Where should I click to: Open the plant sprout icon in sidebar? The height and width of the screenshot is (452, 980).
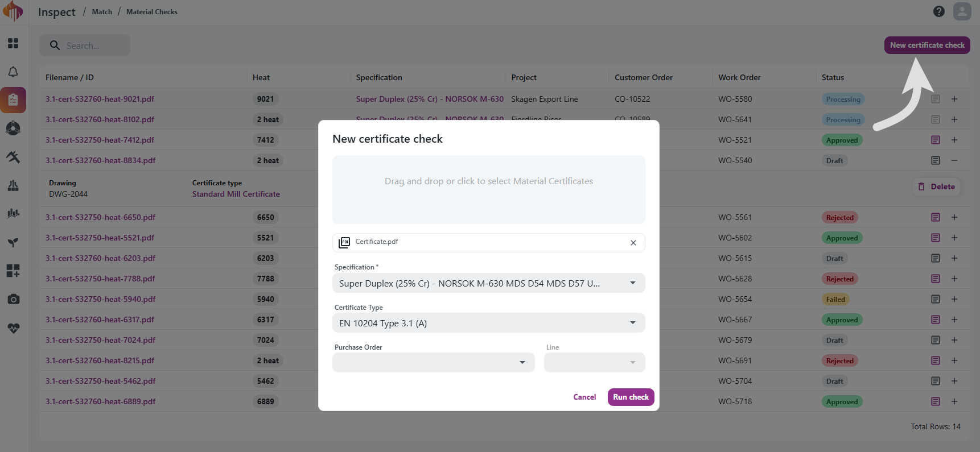tap(13, 242)
